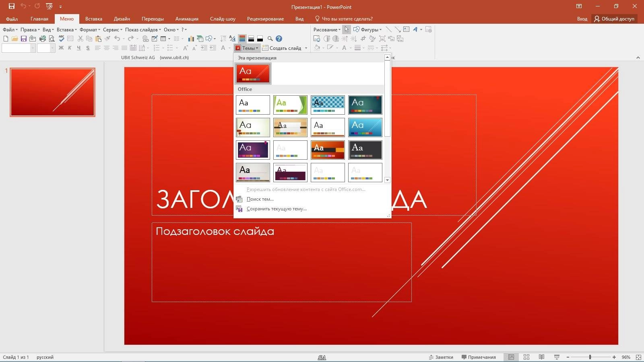This screenshot has width=644, height=362.
Task: Click the Crop picture icon
Action: coord(363,39)
